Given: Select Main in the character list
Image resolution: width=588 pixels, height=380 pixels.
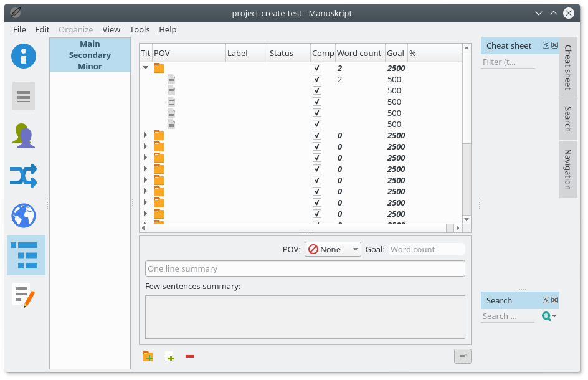Looking at the screenshot, I should pyautogui.click(x=90, y=44).
